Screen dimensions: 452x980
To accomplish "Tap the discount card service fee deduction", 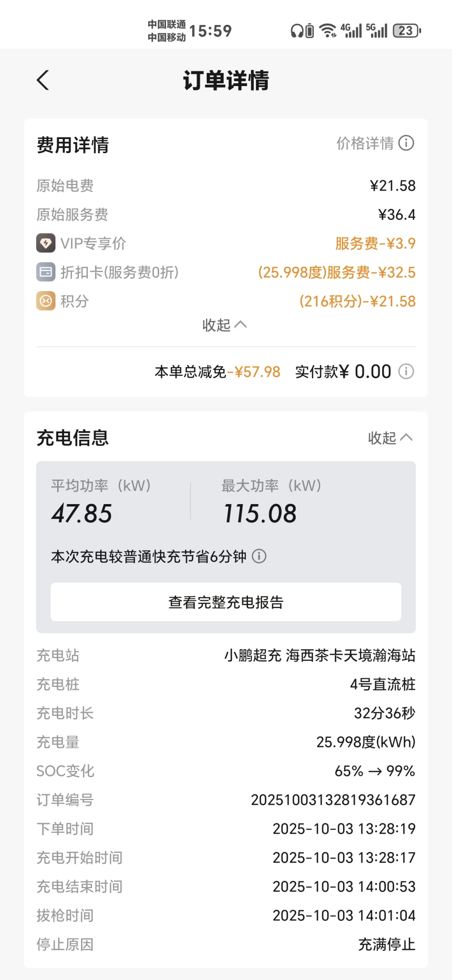I will click(336, 272).
